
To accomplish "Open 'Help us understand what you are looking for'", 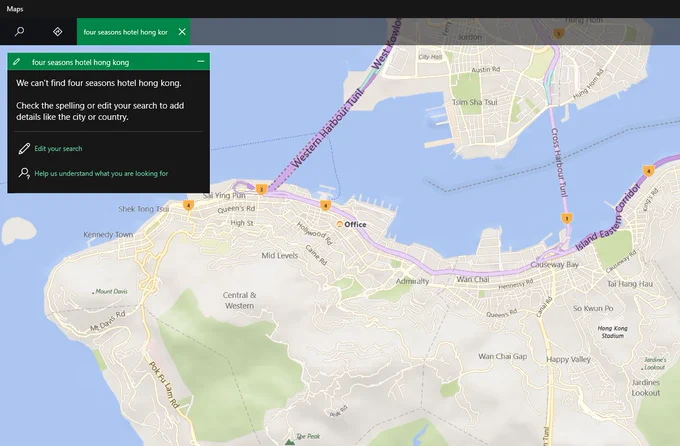I will click(x=101, y=174).
